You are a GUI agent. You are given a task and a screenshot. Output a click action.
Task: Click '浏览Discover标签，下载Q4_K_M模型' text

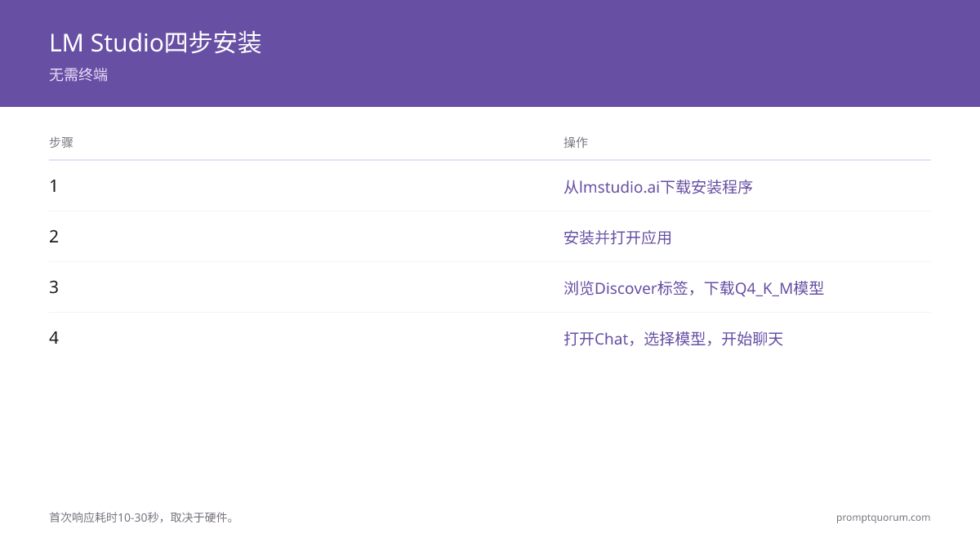(x=693, y=288)
